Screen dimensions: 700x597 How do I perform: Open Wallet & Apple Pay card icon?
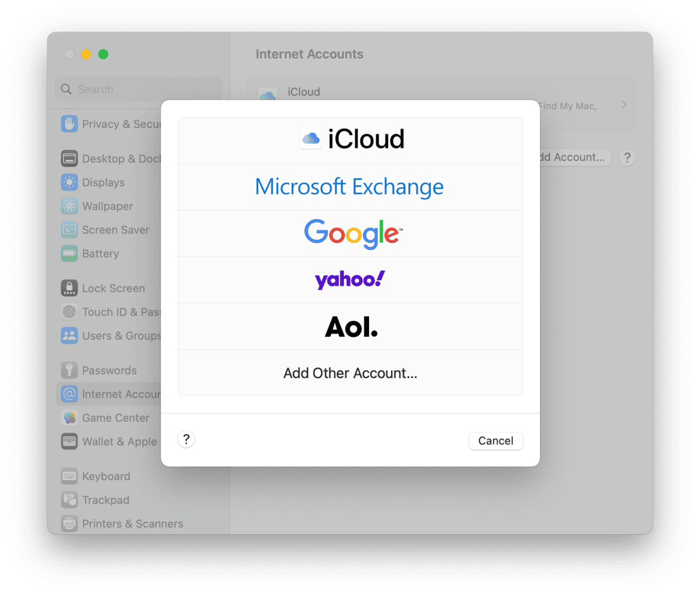point(70,442)
